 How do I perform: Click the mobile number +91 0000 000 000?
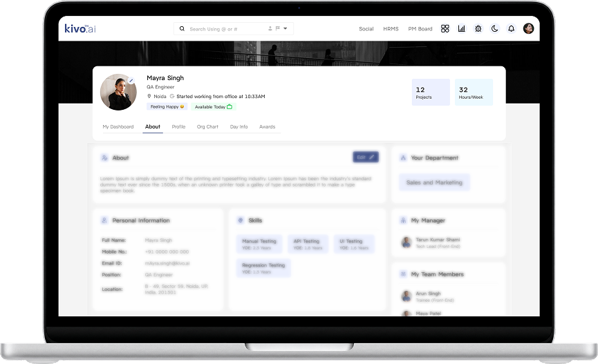click(x=167, y=252)
